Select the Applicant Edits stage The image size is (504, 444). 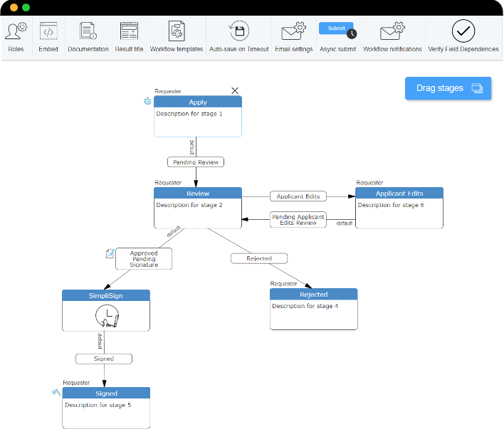pyautogui.click(x=399, y=194)
